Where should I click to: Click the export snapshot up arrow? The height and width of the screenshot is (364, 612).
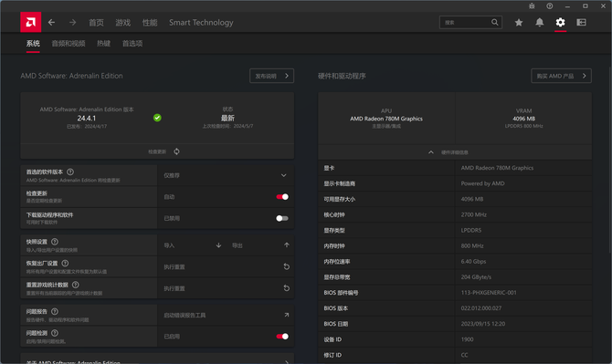click(287, 245)
